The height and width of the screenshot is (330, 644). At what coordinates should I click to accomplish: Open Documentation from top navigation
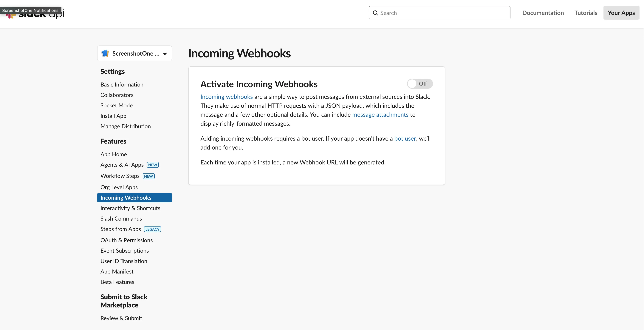pyautogui.click(x=543, y=13)
